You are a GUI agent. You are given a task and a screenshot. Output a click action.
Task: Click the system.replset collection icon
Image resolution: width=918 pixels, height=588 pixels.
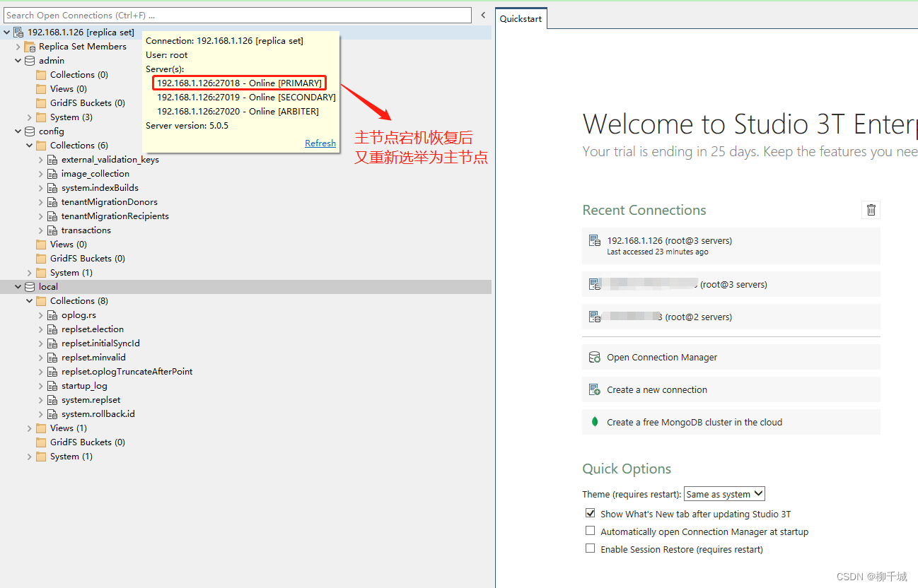pyautogui.click(x=52, y=400)
